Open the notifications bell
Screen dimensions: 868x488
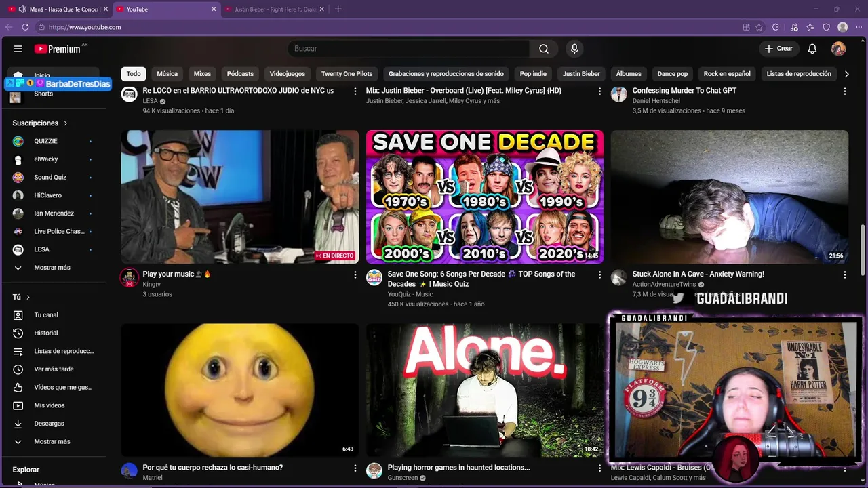[812, 49]
